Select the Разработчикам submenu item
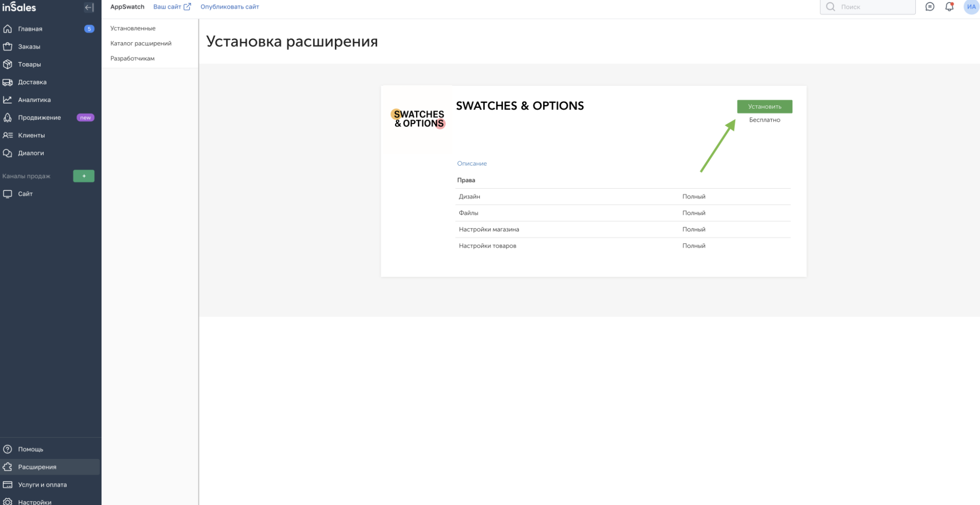The image size is (980, 505). click(x=132, y=58)
